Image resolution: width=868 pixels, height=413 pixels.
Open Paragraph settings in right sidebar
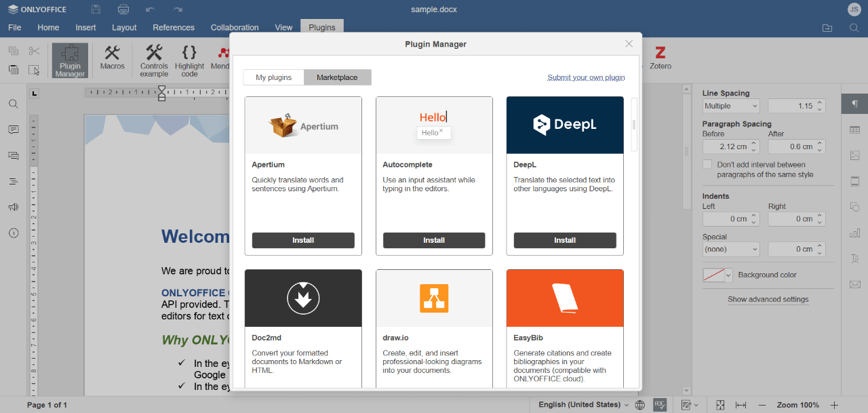click(854, 104)
